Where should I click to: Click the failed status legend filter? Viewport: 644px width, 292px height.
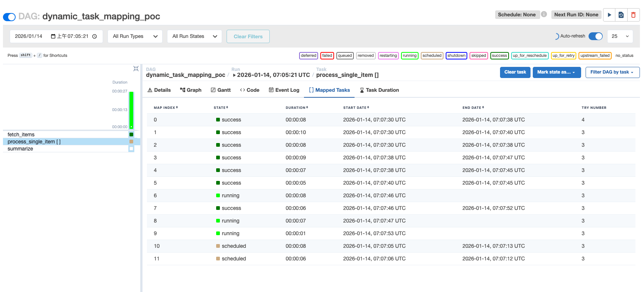(x=327, y=56)
